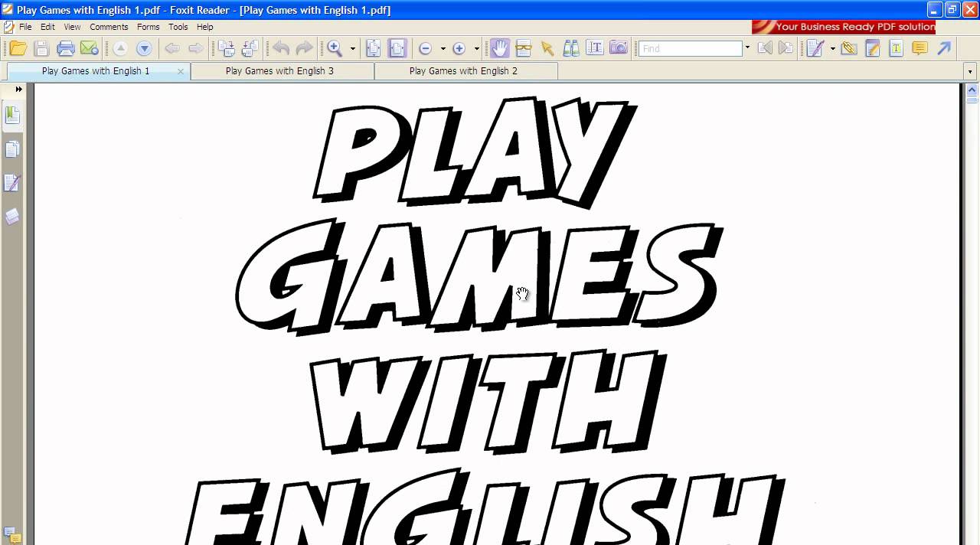Image resolution: width=980 pixels, height=545 pixels.
Task: Open the Zoom Out dropdown arrow
Action: [x=443, y=49]
